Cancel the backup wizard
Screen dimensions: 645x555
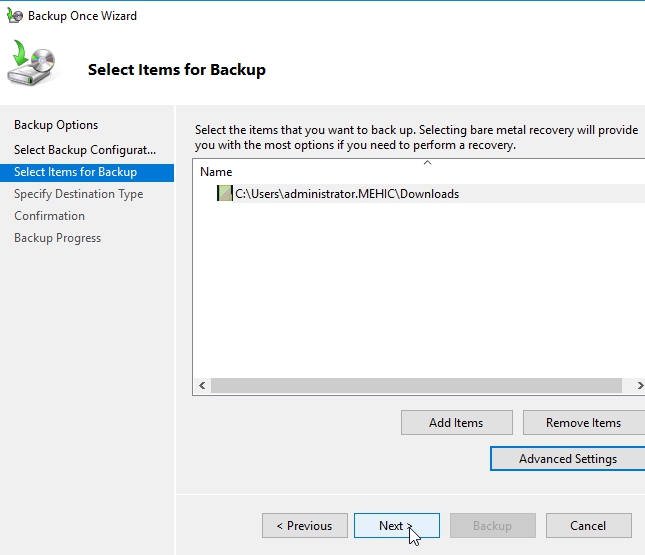coord(588,526)
